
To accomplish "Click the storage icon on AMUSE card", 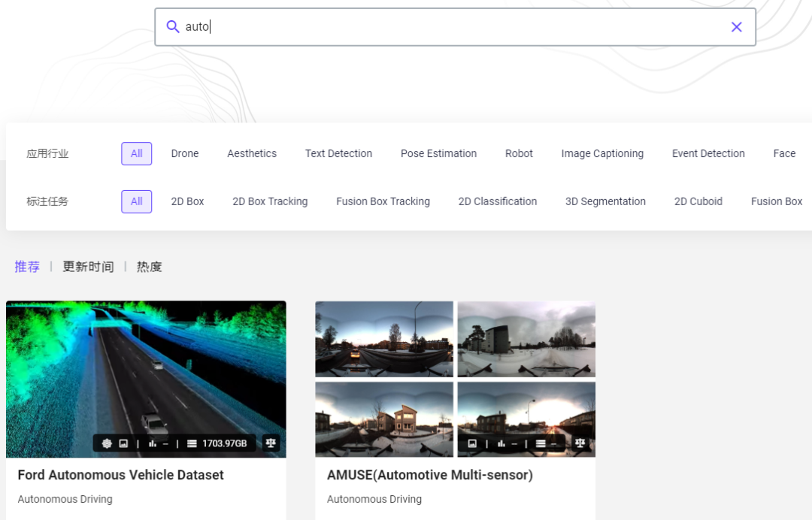I will pyautogui.click(x=541, y=443).
